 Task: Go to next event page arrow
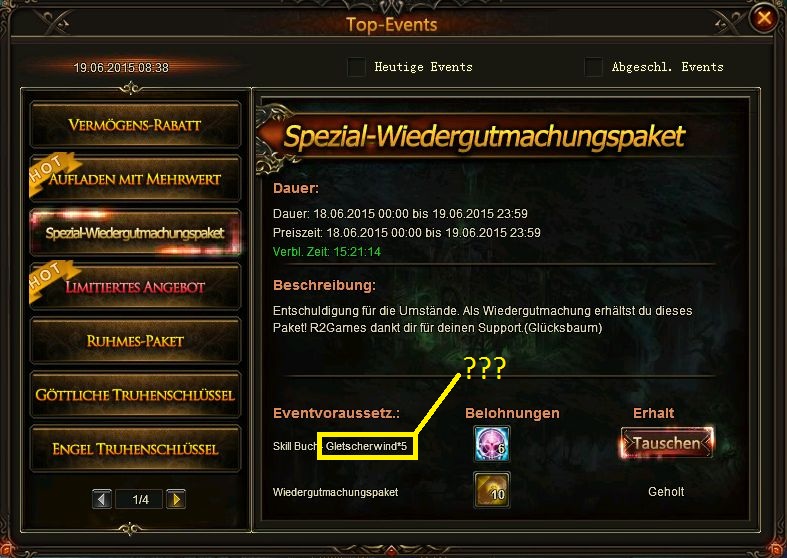coord(176,499)
